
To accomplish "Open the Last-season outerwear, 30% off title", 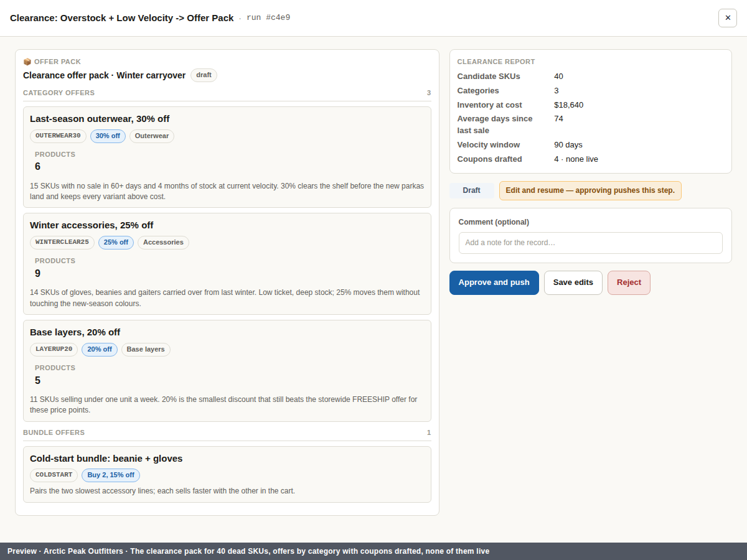I will pyautogui.click(x=100, y=119).
